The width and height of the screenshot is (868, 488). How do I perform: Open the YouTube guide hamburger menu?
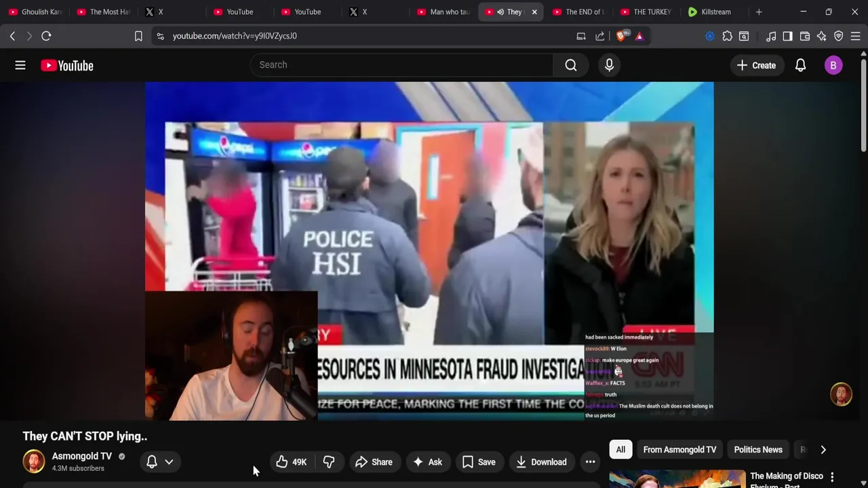pos(20,65)
